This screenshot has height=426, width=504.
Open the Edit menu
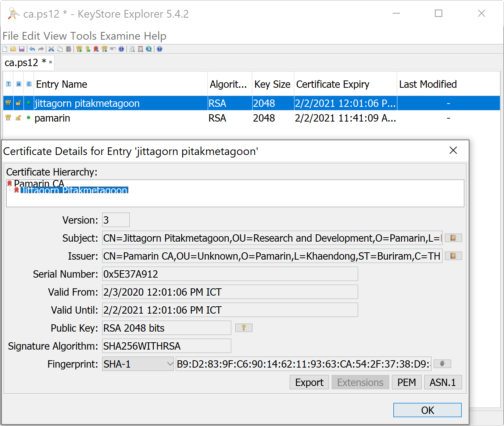31,36
